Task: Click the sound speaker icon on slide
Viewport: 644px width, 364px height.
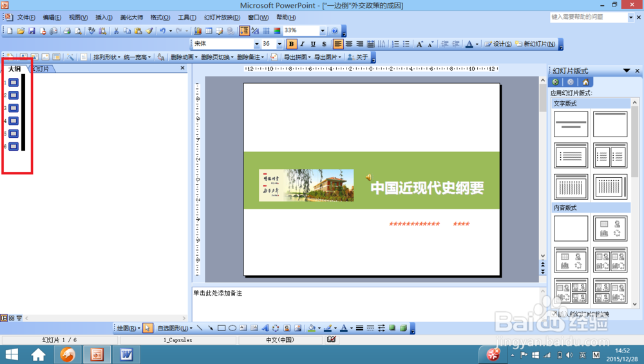Action: pos(368,177)
